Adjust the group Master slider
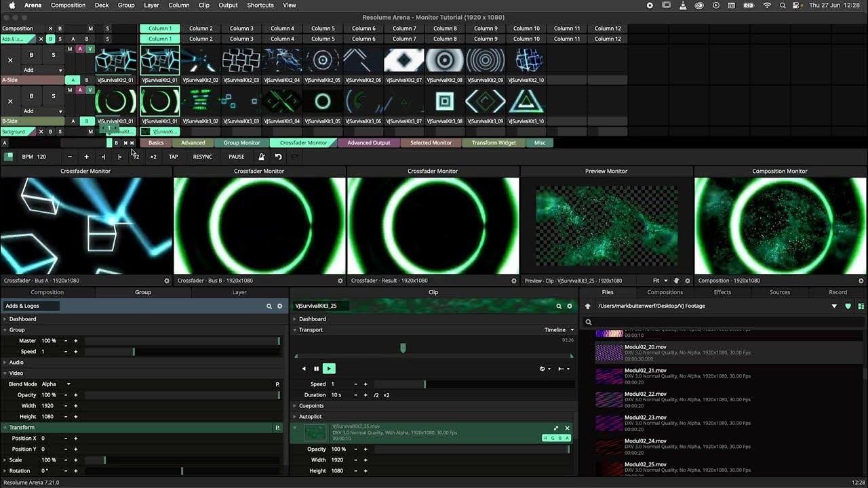This screenshot has width=868, height=488. pyautogui.click(x=182, y=341)
